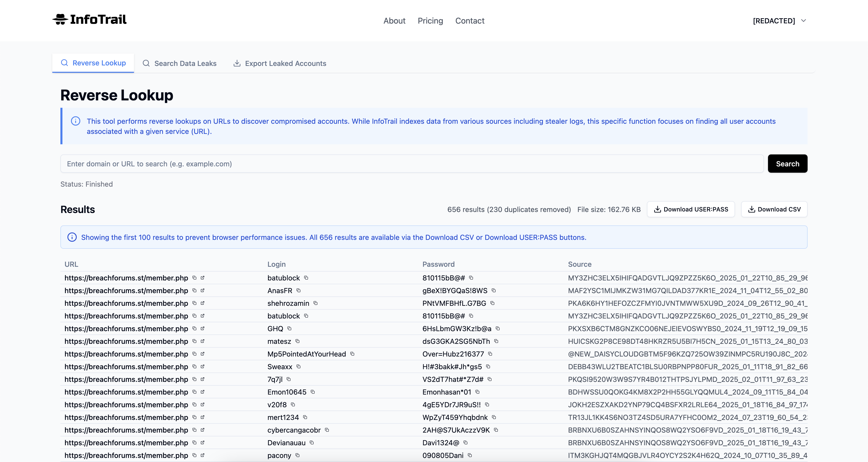Click the info icon in the blue tool description banner

pyautogui.click(x=75, y=121)
